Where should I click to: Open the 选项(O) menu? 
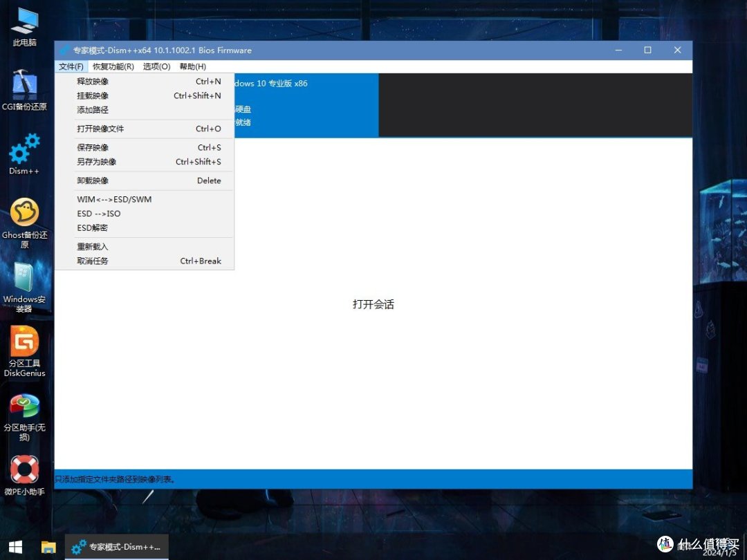pos(157,66)
